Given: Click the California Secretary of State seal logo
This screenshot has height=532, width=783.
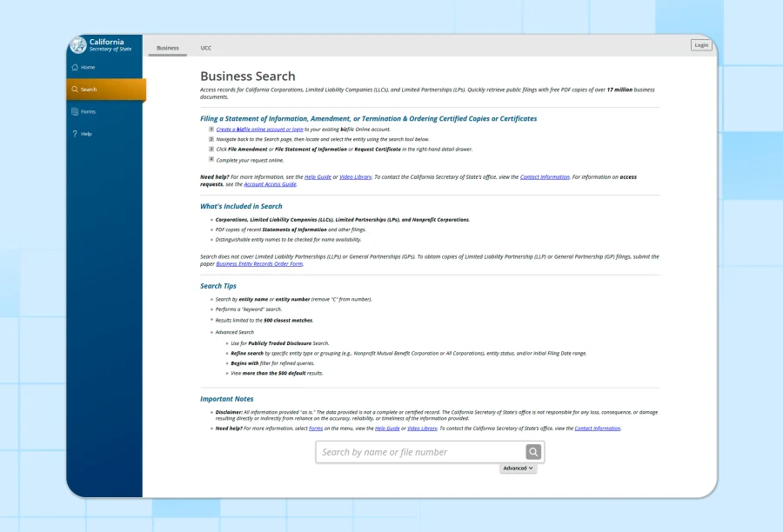Looking at the screenshot, I should [x=77, y=45].
